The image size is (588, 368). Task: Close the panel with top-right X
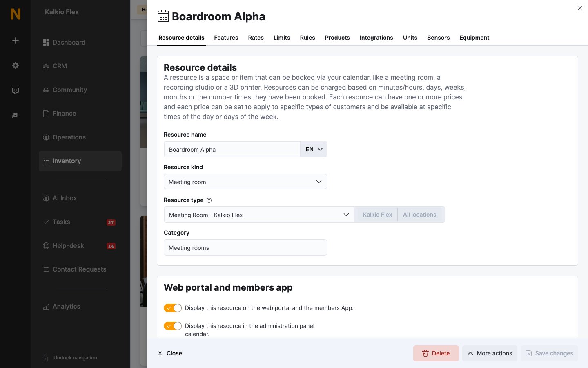(580, 8)
